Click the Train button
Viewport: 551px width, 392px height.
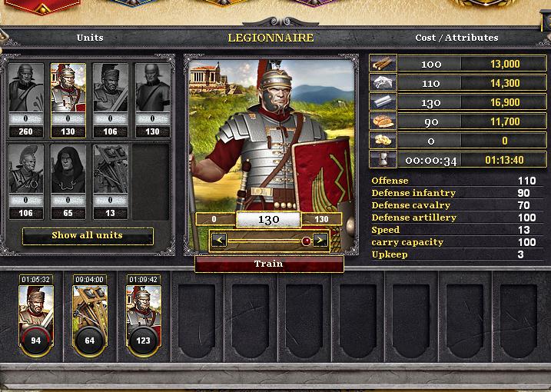[269, 264]
